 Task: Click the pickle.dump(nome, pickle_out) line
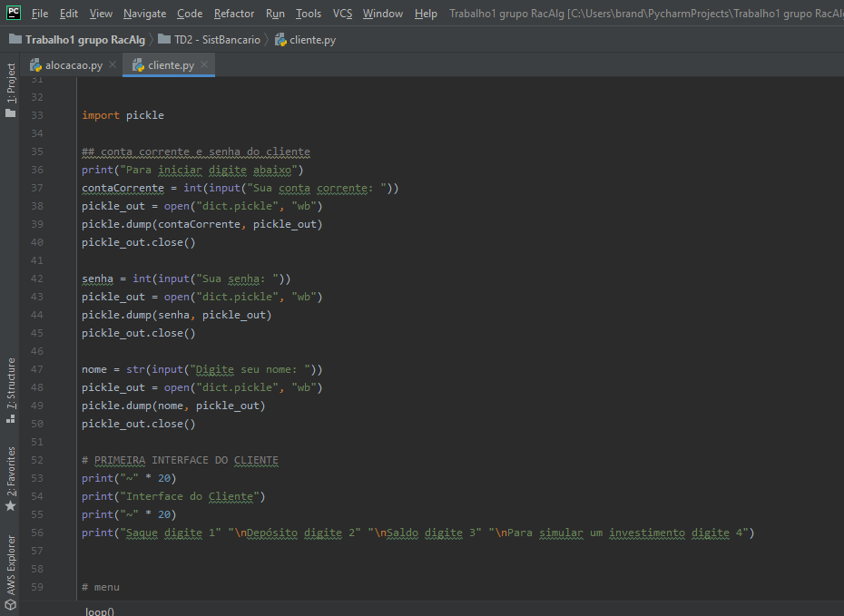[x=173, y=406]
